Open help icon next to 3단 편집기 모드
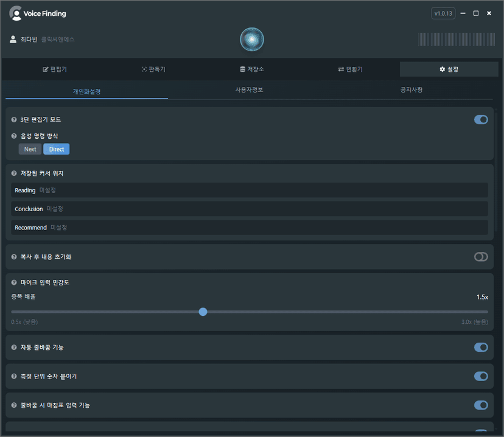 [x=13, y=119]
